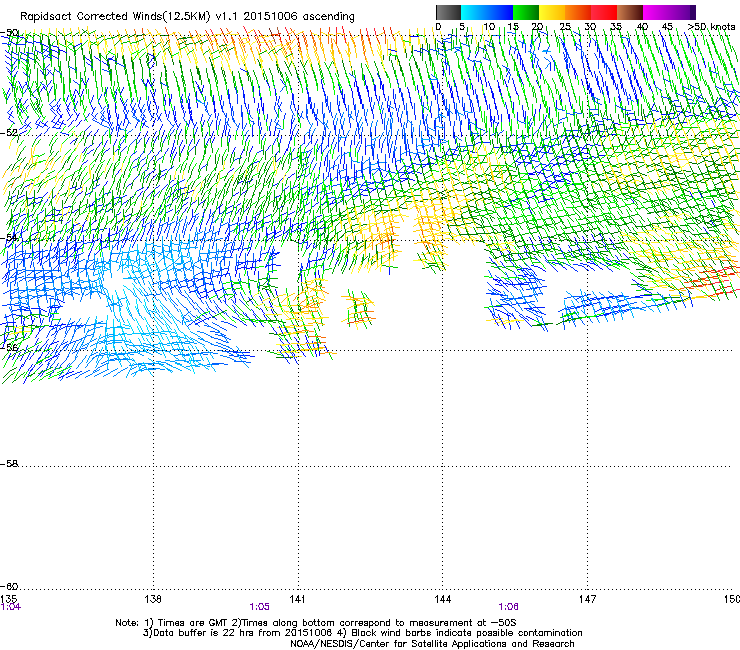The image size is (740, 650).
Task: Click the 'Data buffer is 22 hrs' note line
Action: pos(362,633)
